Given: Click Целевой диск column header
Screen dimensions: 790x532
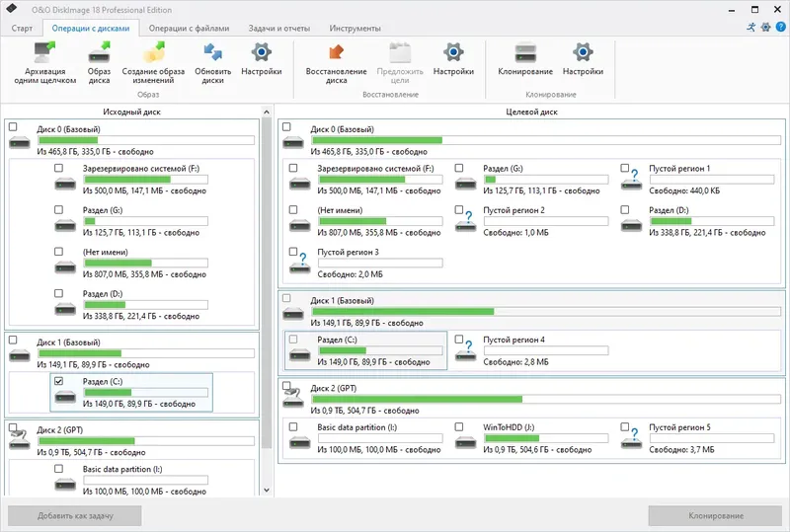Looking at the screenshot, I should 531,112.
